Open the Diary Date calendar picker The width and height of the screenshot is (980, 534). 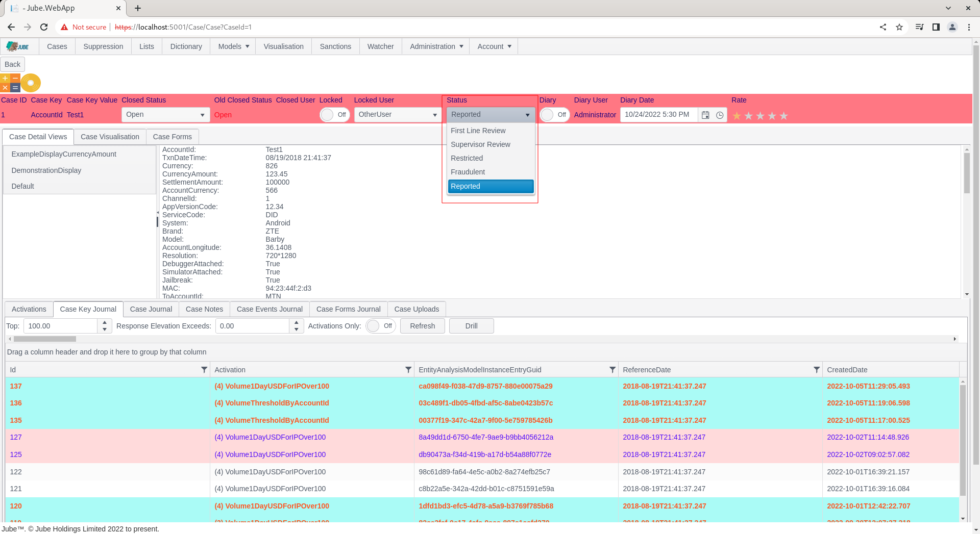pos(705,115)
